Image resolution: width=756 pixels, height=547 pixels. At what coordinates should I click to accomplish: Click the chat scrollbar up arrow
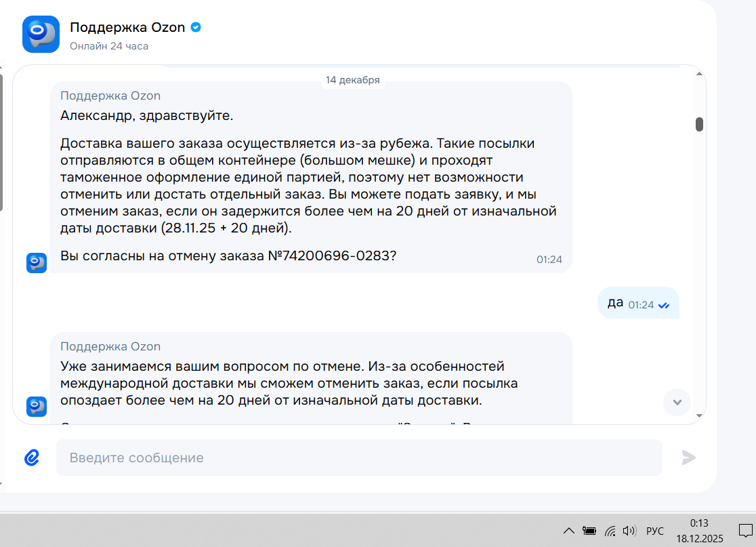point(699,74)
